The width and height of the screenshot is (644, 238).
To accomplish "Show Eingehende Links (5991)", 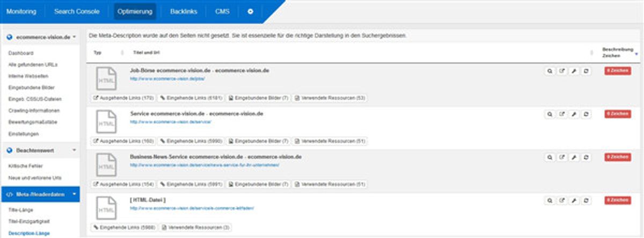I will (191, 184).
